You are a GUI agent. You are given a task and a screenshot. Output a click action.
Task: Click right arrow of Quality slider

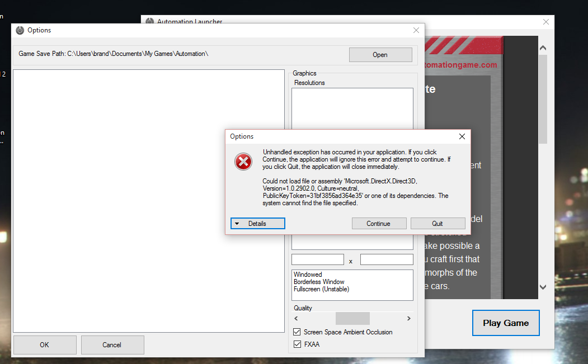(x=409, y=318)
